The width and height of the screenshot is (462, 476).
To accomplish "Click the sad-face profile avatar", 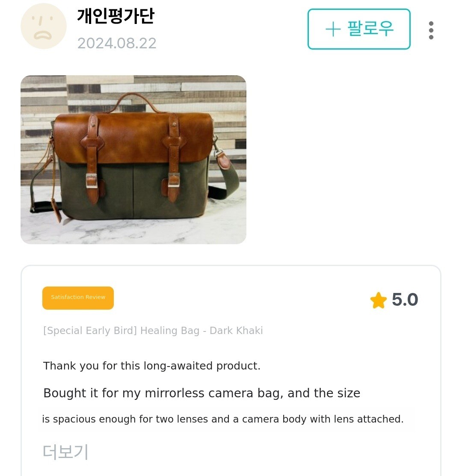I will coord(44,27).
